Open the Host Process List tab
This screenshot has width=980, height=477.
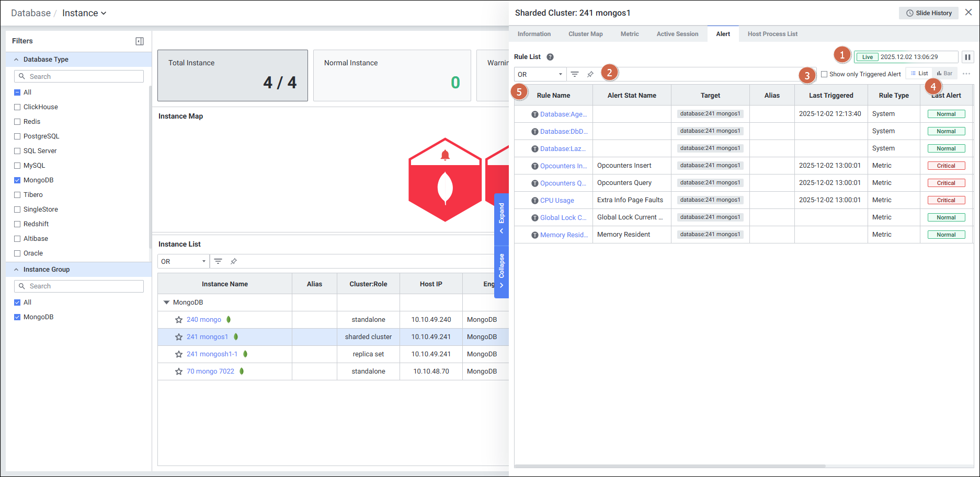coord(772,34)
